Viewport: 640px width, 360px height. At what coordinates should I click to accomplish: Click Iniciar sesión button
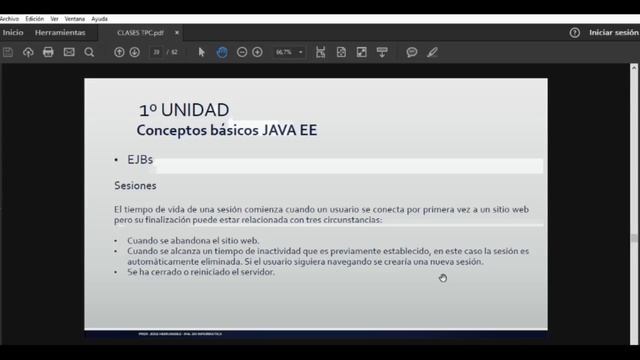(x=613, y=33)
